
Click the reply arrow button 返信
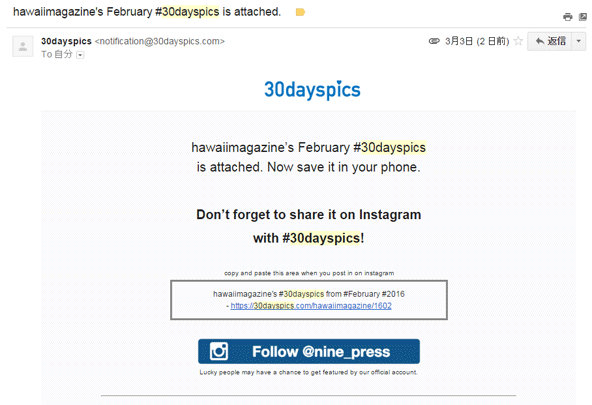550,41
